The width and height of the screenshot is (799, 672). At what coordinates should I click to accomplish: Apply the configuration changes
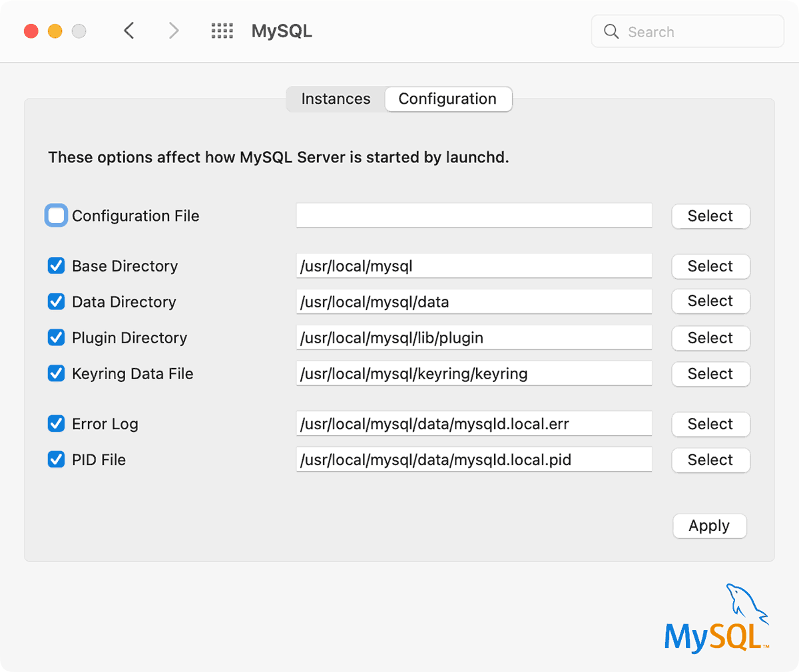[x=709, y=526]
